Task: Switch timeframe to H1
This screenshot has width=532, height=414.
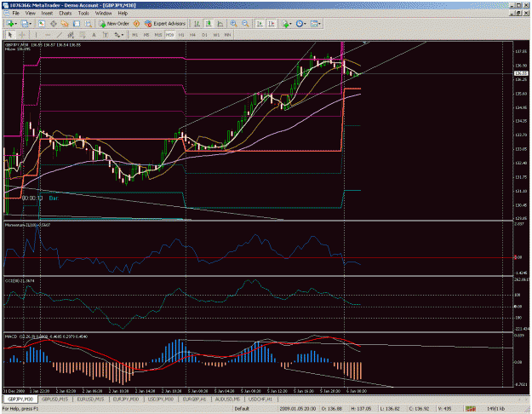Action: (x=181, y=35)
